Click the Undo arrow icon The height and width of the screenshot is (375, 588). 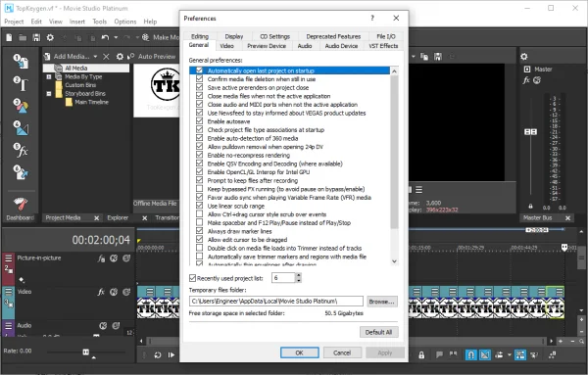pos(105,37)
